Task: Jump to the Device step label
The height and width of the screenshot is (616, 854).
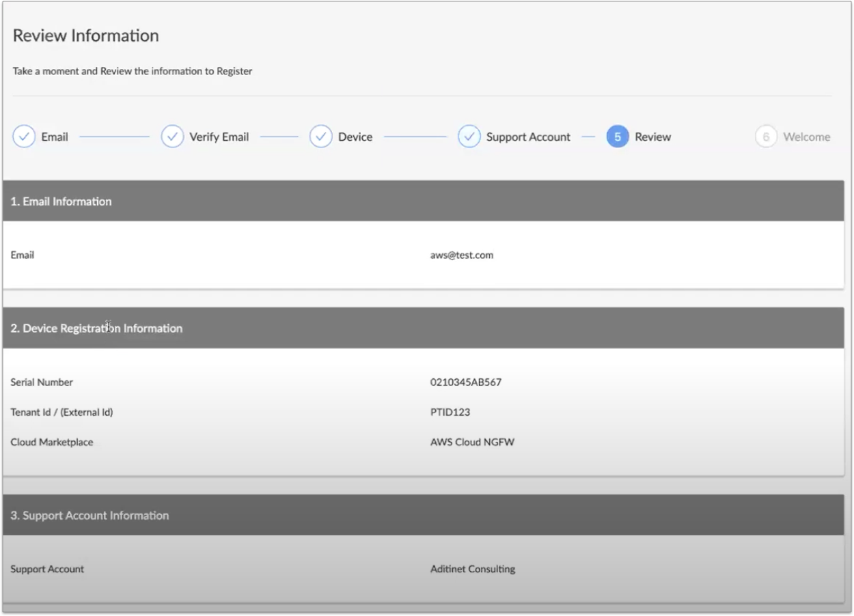Action: tap(355, 137)
